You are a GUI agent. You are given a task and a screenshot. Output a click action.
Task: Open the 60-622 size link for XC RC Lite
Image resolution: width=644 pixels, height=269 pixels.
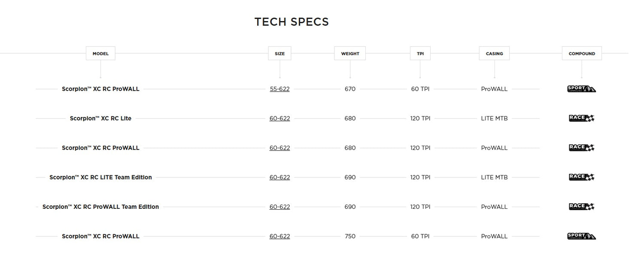[x=279, y=118]
